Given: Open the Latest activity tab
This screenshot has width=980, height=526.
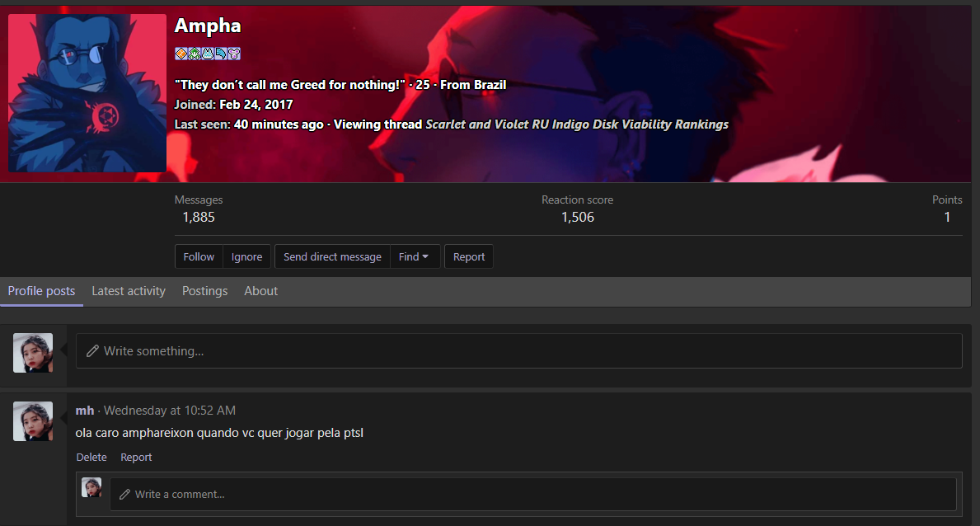Looking at the screenshot, I should [x=129, y=291].
